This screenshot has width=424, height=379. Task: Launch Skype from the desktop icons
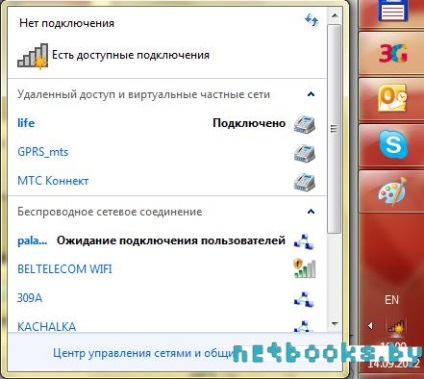(x=393, y=144)
